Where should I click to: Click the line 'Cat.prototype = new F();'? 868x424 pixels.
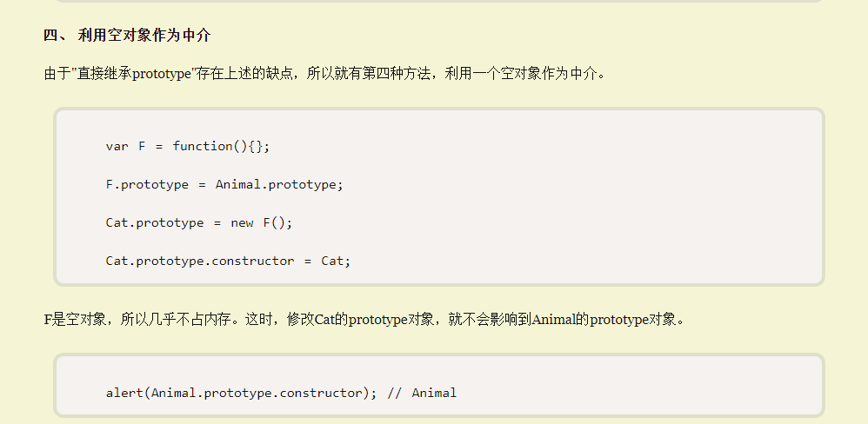coord(199,222)
